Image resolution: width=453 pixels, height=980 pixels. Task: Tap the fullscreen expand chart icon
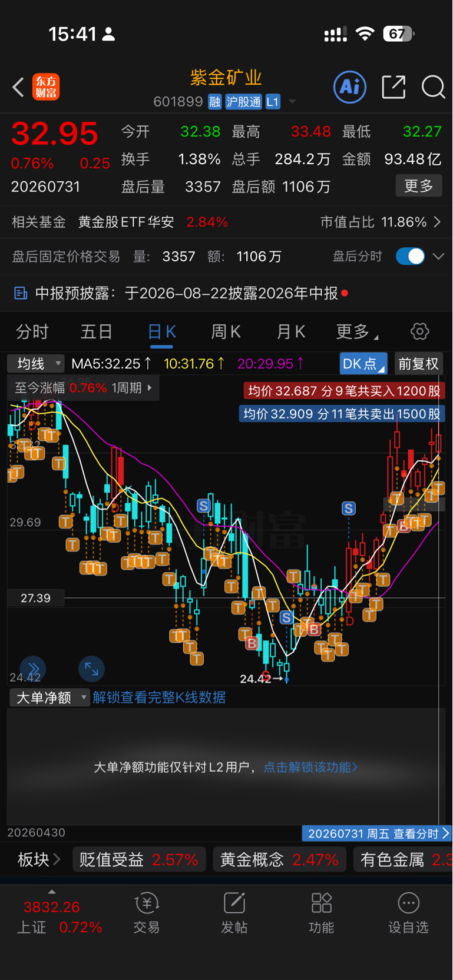coord(91,669)
